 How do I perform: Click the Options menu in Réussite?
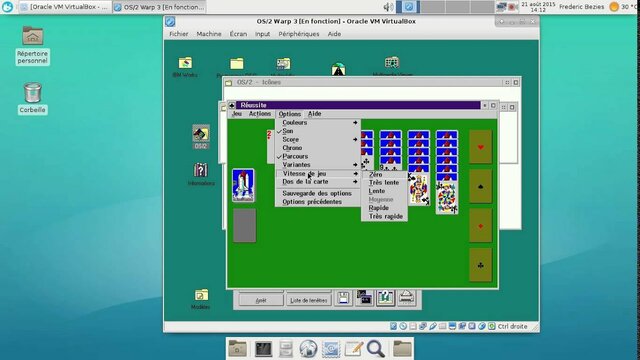point(289,114)
